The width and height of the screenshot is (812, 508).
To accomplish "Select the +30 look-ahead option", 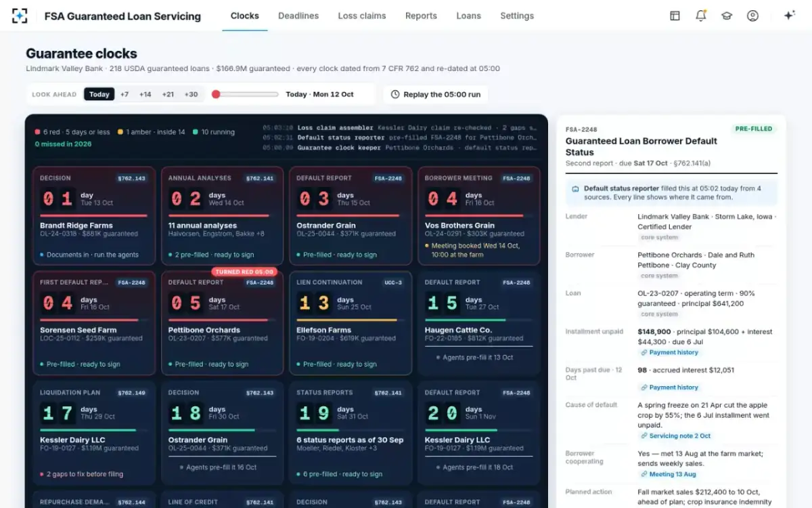I will (191, 94).
